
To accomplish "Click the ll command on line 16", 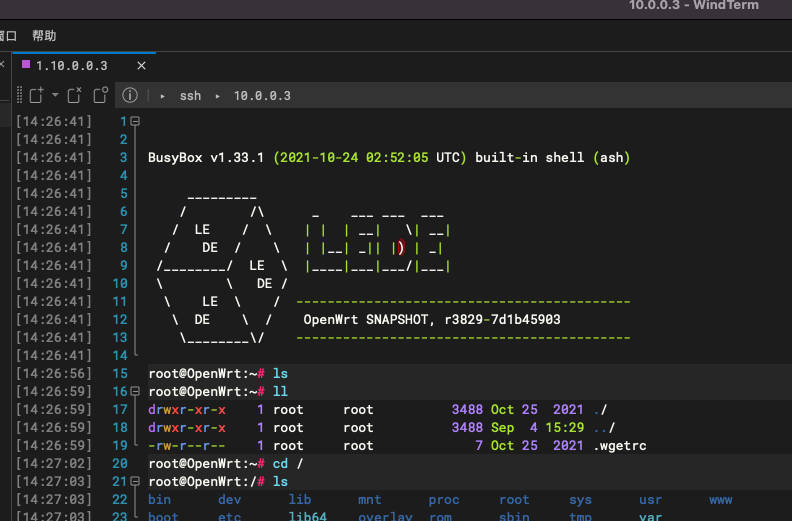I will click(280, 392).
